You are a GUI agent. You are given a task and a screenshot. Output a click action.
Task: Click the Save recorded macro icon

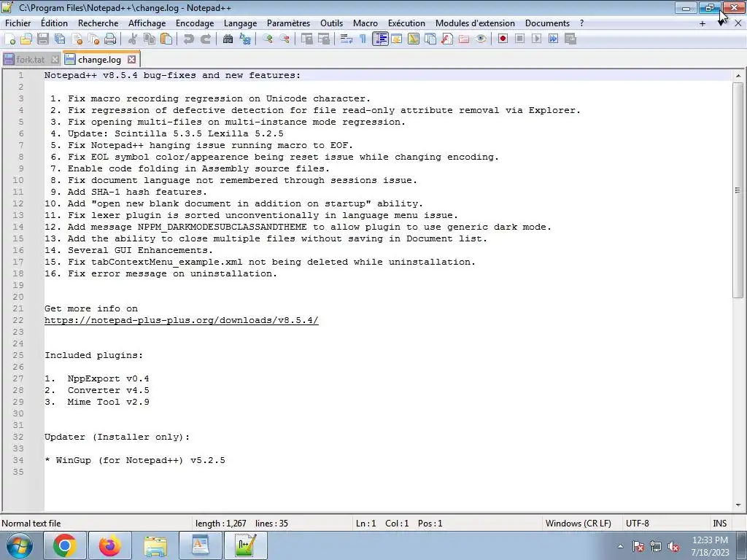pos(570,39)
